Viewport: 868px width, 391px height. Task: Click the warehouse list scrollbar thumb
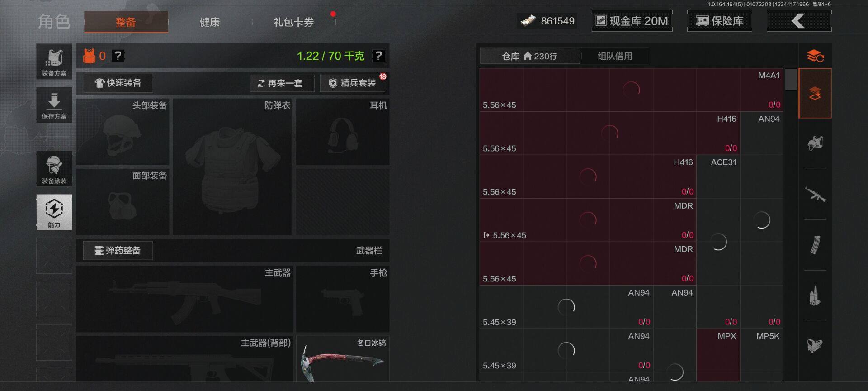(x=791, y=79)
